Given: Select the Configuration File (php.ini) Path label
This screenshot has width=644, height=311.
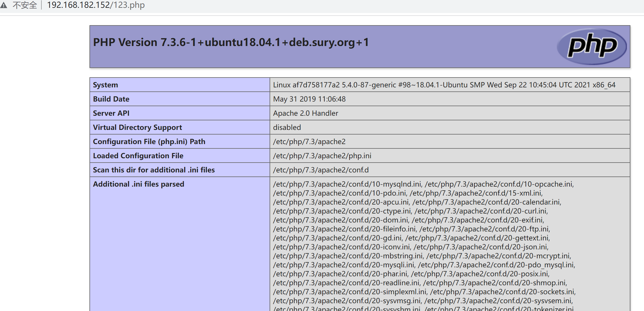Looking at the screenshot, I should (149, 141).
